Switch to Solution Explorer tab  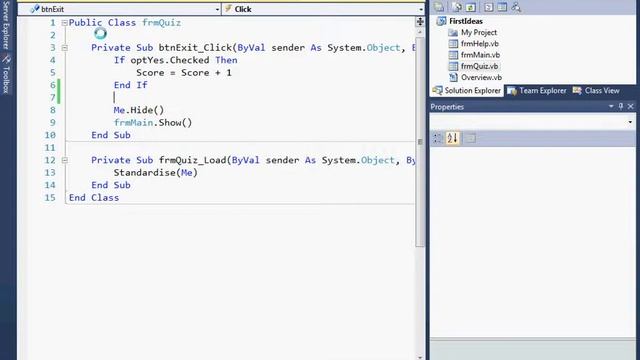click(467, 91)
